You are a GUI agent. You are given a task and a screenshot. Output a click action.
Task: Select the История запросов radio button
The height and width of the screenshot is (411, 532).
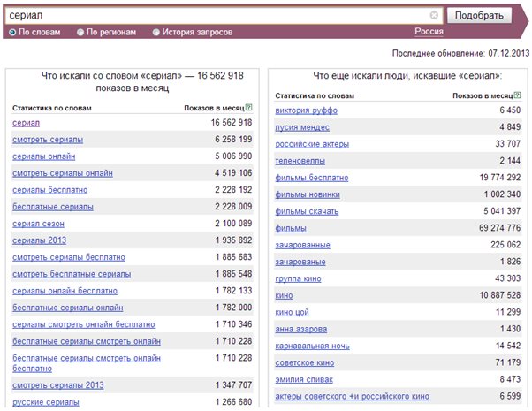coord(156,32)
